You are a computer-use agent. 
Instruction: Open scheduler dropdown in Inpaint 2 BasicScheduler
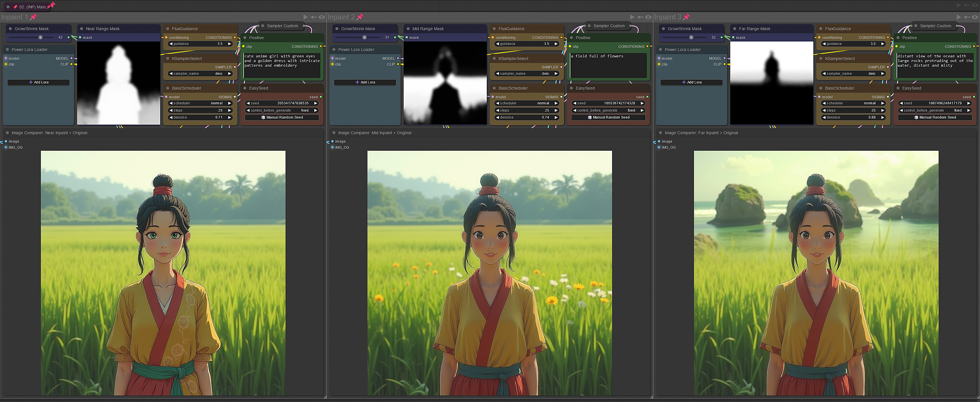pyautogui.click(x=527, y=103)
